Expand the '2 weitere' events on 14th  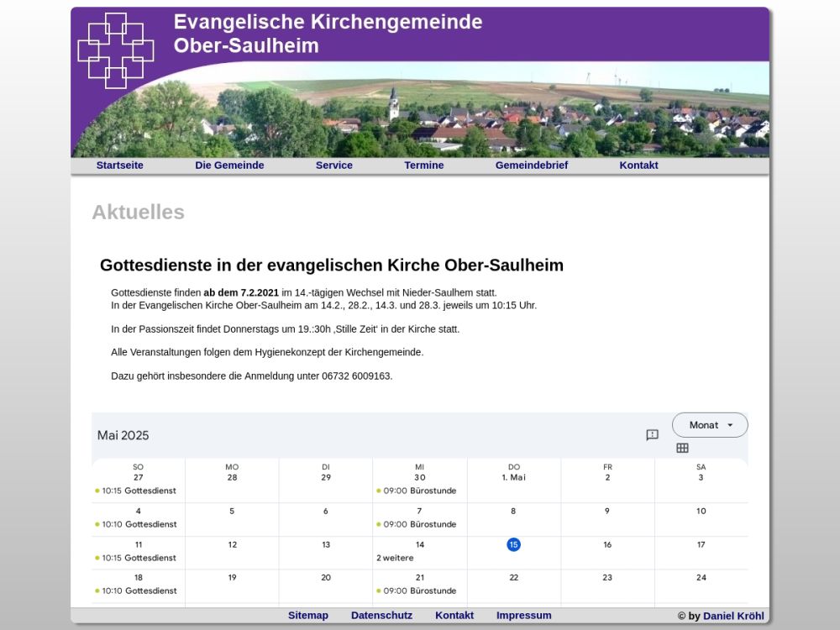395,558
